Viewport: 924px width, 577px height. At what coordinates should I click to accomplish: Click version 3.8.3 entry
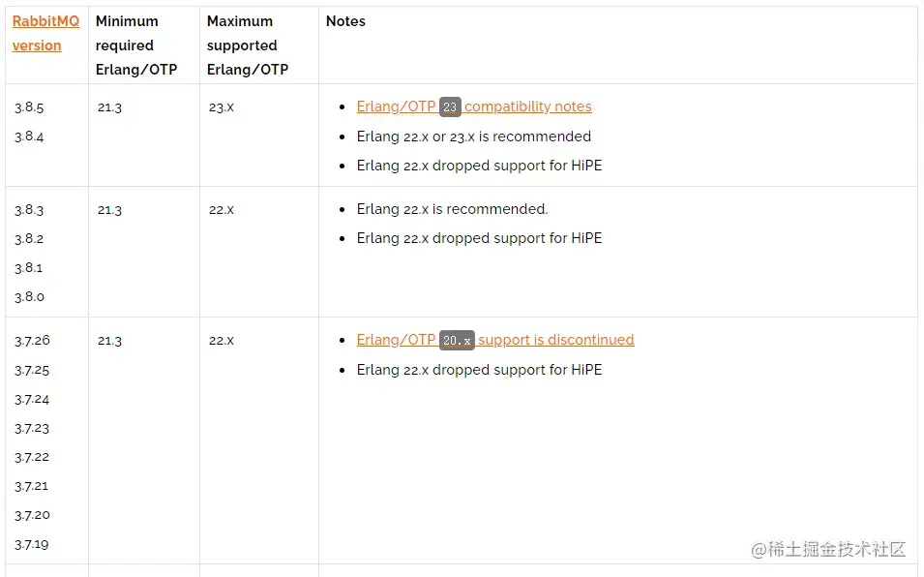(29, 210)
